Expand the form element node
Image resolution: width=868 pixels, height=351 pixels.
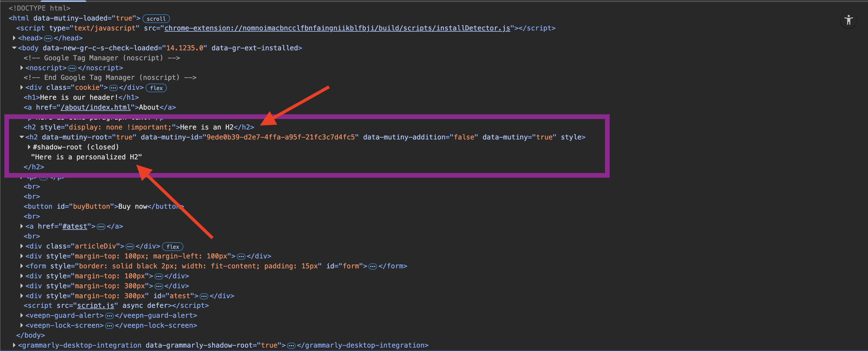pyautogui.click(x=21, y=266)
